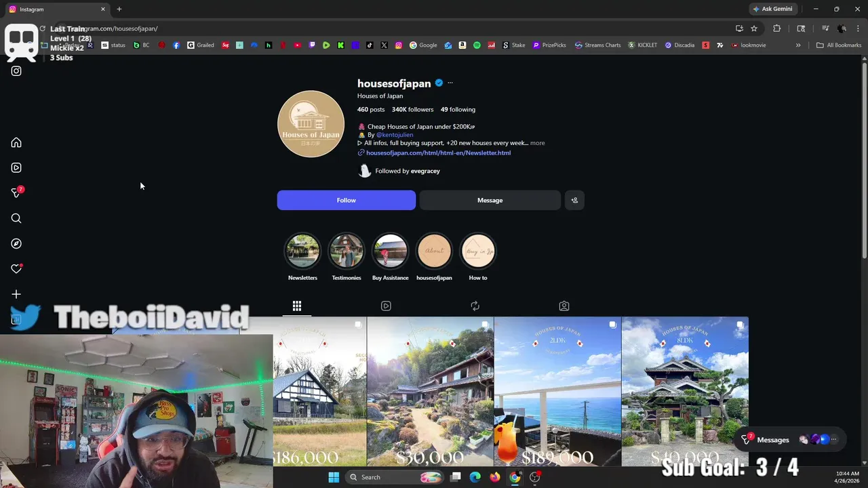Open Messages with the 7 badge in sidebar

pyautogui.click(x=18, y=192)
